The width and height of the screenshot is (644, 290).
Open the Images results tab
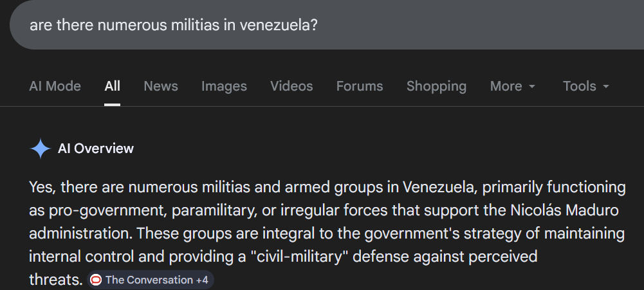pyautogui.click(x=224, y=86)
